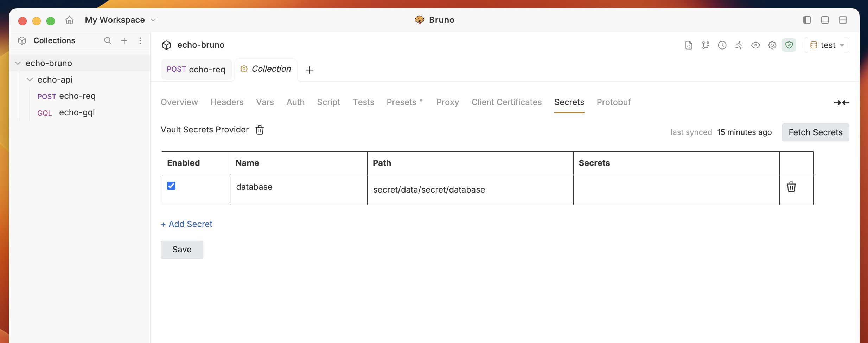This screenshot has height=343, width=868.
Task: Uncheck the database secret Enabled checkbox
Action: pyautogui.click(x=171, y=186)
